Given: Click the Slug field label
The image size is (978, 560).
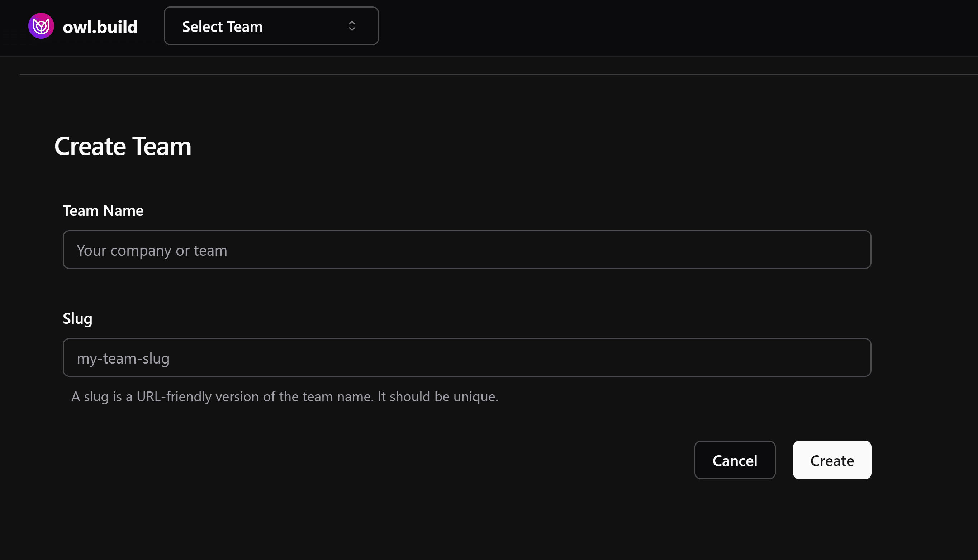Looking at the screenshot, I should (x=77, y=318).
